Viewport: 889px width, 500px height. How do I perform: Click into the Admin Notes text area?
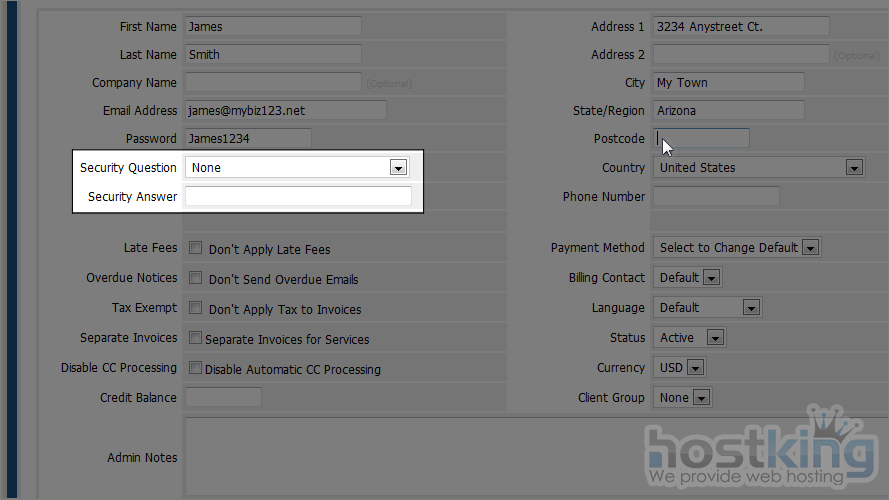point(530,457)
